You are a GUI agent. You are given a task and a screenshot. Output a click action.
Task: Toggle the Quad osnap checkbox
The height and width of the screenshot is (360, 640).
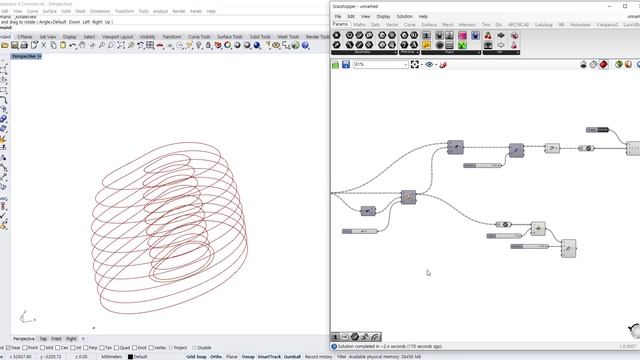(116, 348)
